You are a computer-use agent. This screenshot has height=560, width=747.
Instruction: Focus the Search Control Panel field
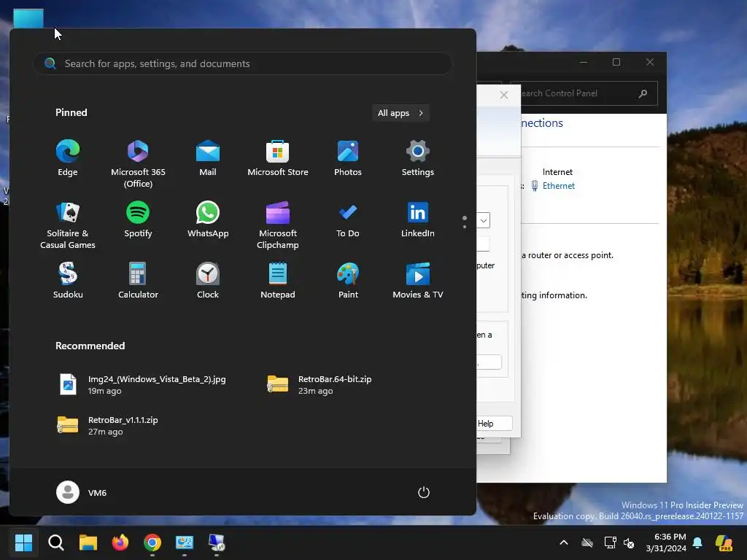[x=584, y=93]
